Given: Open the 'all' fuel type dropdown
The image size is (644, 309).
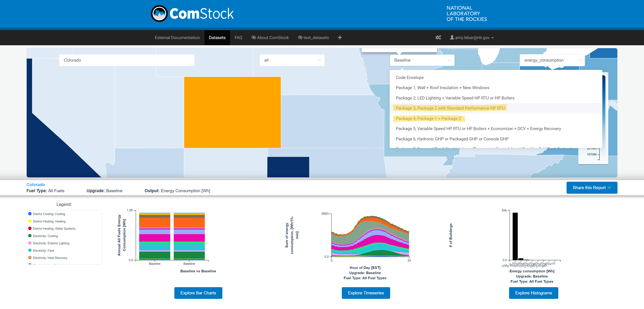Looking at the screenshot, I should (x=292, y=60).
